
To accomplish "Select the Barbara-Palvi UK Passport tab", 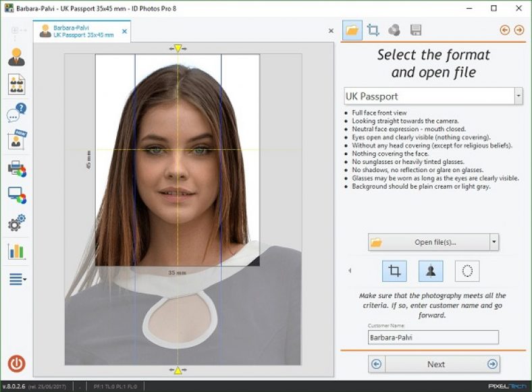I will pos(77,31).
